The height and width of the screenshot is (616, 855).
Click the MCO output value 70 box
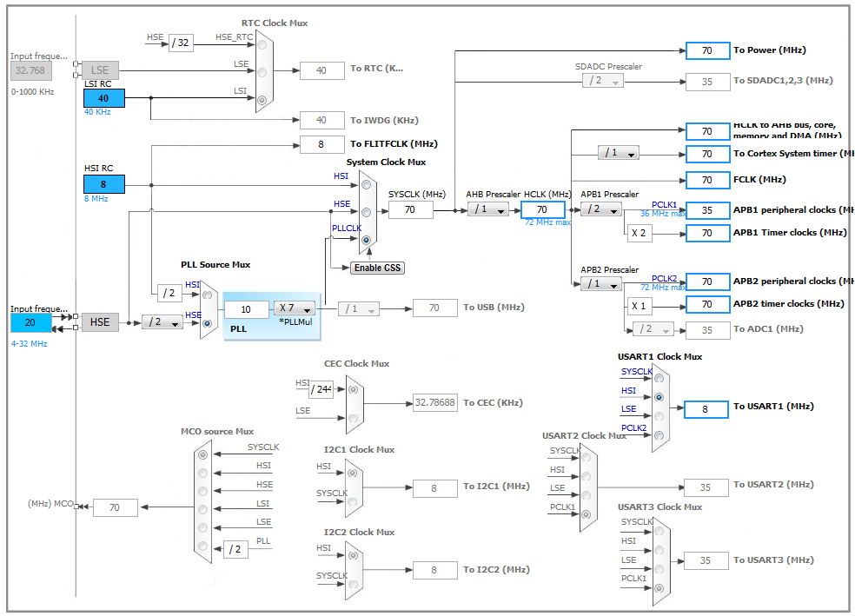116,507
